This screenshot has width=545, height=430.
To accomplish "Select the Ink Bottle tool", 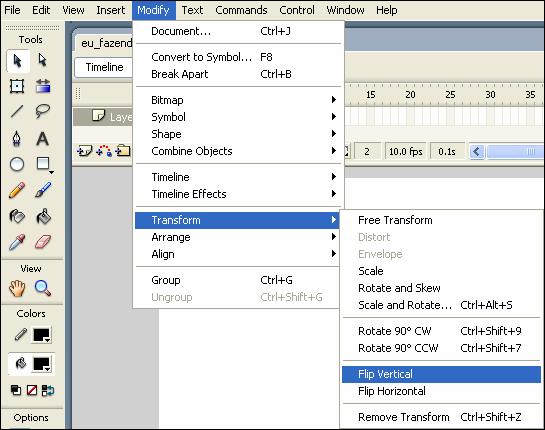I will pos(17,216).
